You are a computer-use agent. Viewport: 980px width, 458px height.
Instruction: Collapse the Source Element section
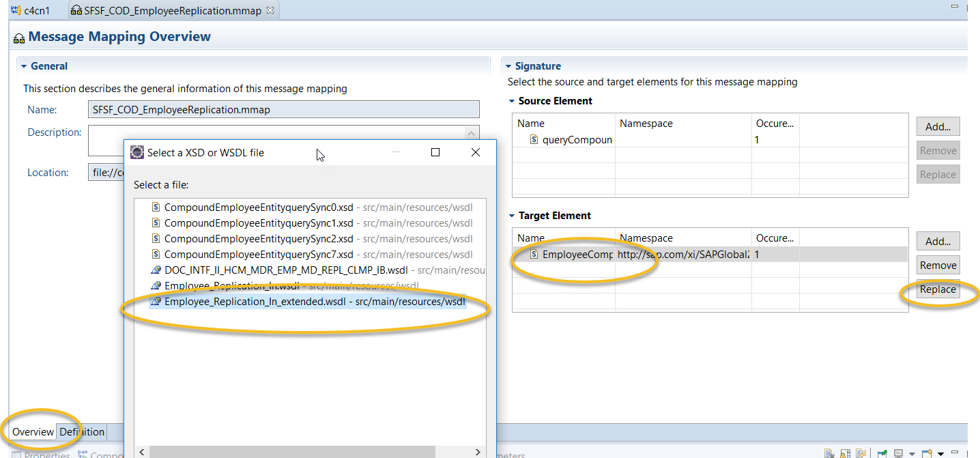tap(513, 100)
